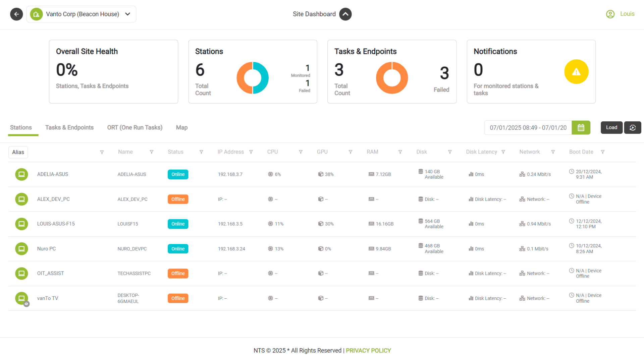Collapse the Site Dashboard header chevron

point(345,14)
